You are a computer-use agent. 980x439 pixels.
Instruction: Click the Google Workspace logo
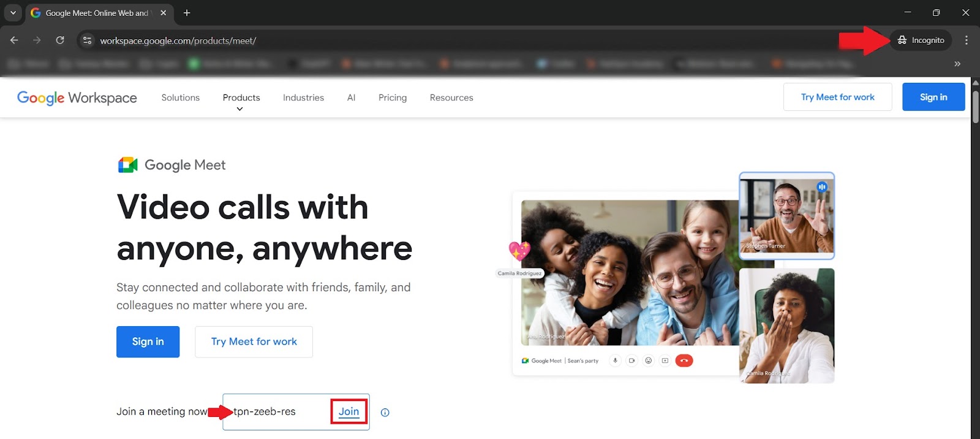(x=77, y=97)
